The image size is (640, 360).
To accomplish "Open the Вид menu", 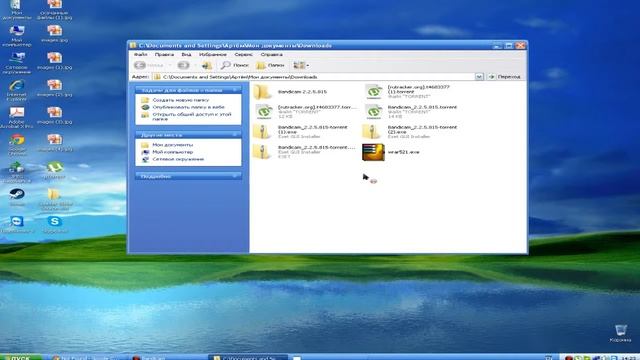I will point(186,54).
